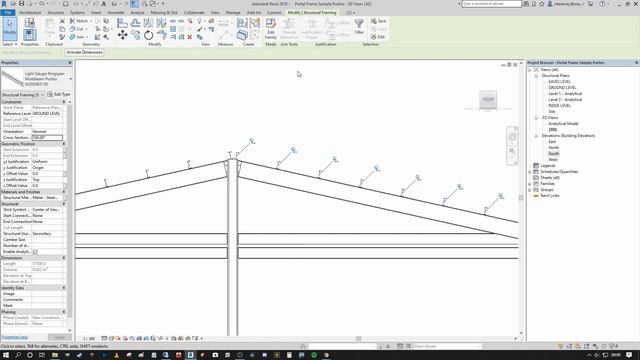Click visual style icon in view control bar
640x360 pixels.
pos(111,338)
